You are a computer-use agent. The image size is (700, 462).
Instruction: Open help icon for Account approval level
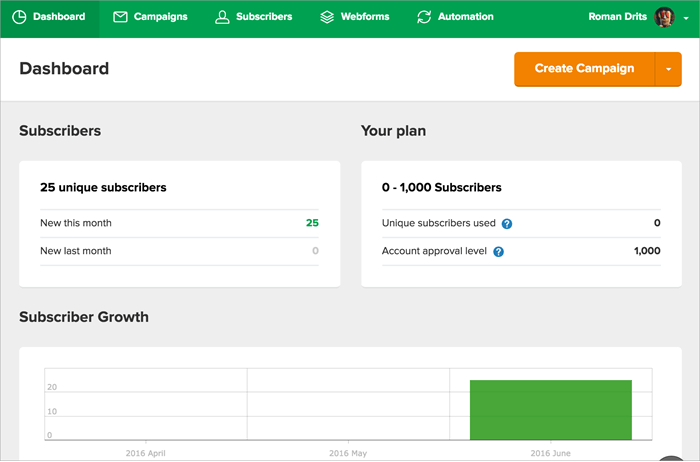(x=498, y=252)
